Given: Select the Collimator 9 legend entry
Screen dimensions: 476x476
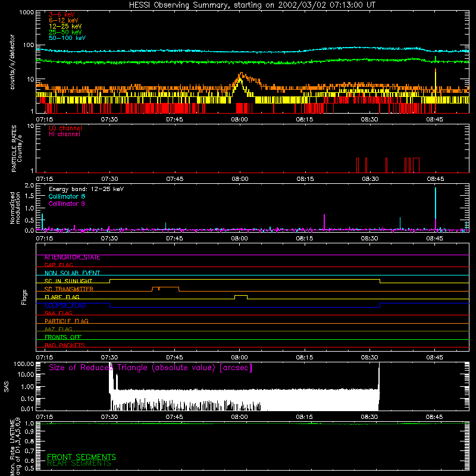Looking at the screenshot, I should tap(67, 203).
